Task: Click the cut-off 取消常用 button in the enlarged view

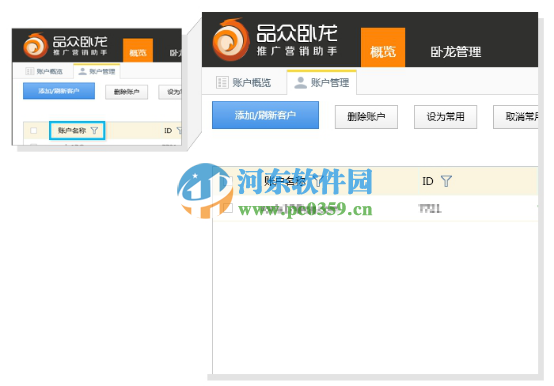Action: coord(515,117)
